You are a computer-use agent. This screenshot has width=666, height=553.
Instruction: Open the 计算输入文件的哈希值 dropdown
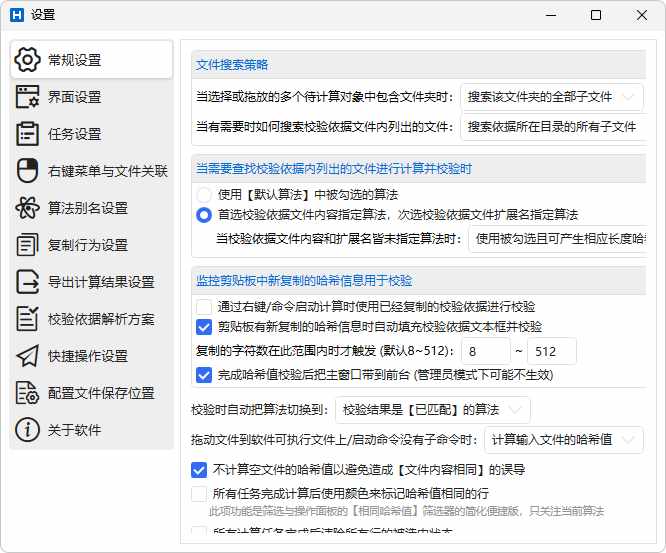(x=562, y=440)
